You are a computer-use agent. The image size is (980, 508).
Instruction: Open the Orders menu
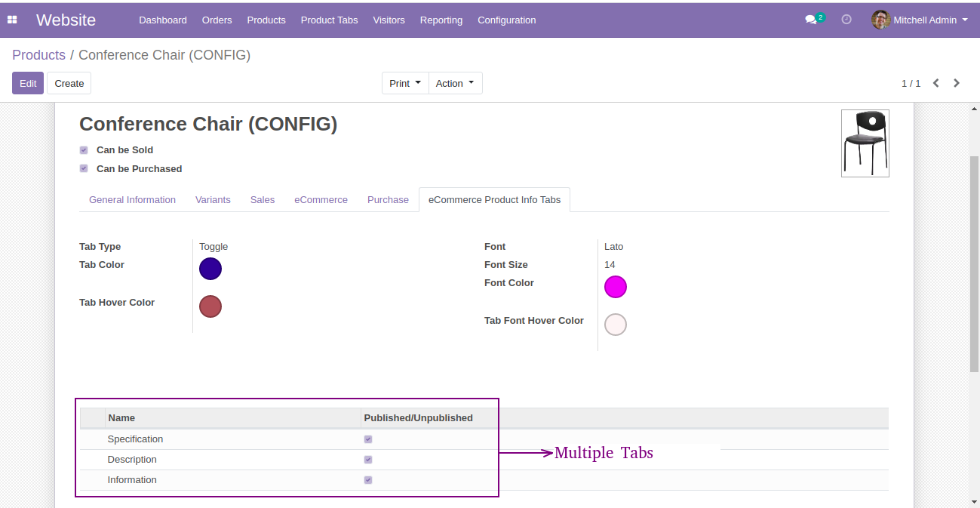[x=217, y=20]
